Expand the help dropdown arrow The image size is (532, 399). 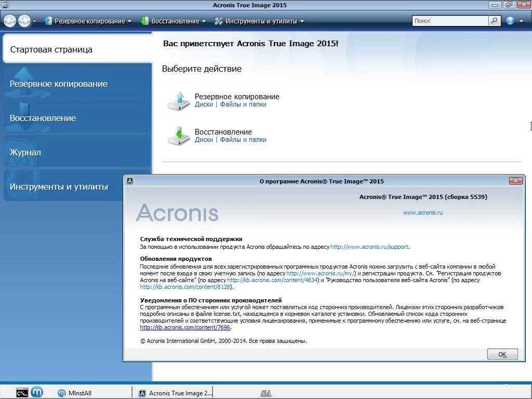pyautogui.click(x=522, y=21)
